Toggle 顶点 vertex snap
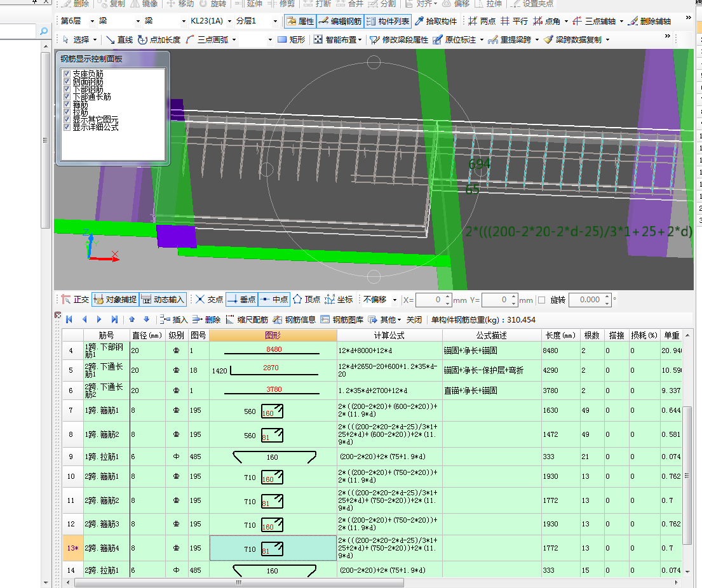Viewport: 702px width, 588px height. tap(307, 299)
